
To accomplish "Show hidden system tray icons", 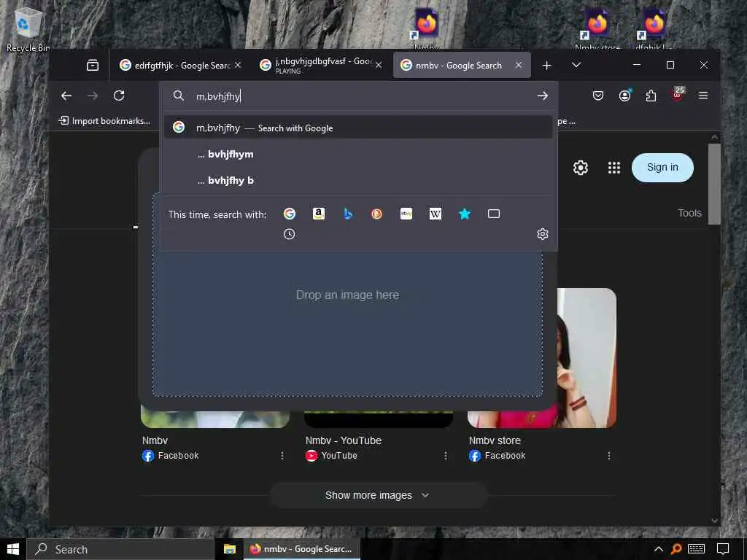I will (659, 549).
